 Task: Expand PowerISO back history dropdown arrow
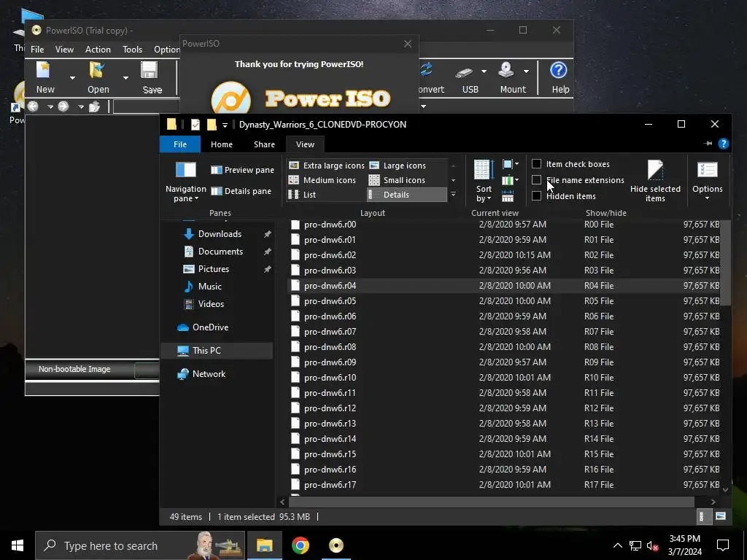tap(50, 106)
